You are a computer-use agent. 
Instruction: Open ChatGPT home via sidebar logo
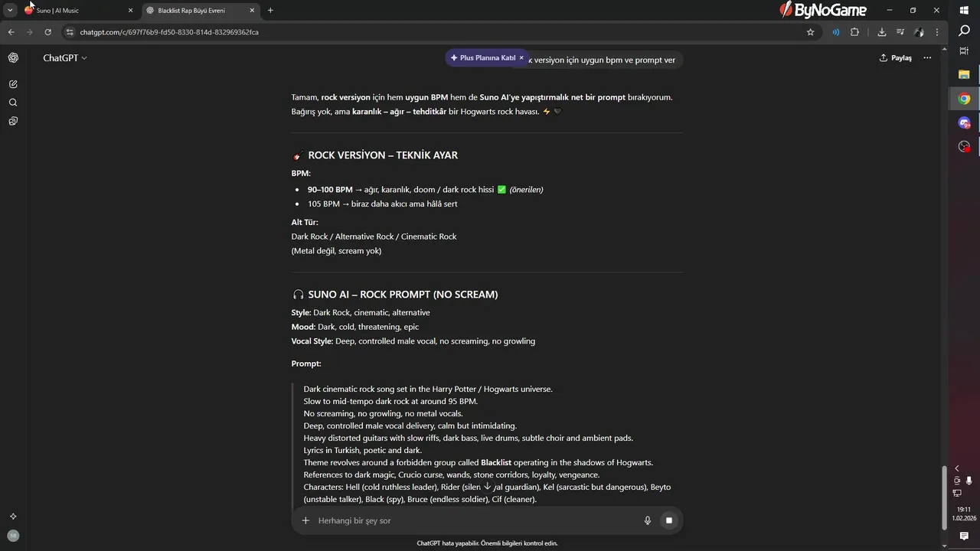coord(13,58)
